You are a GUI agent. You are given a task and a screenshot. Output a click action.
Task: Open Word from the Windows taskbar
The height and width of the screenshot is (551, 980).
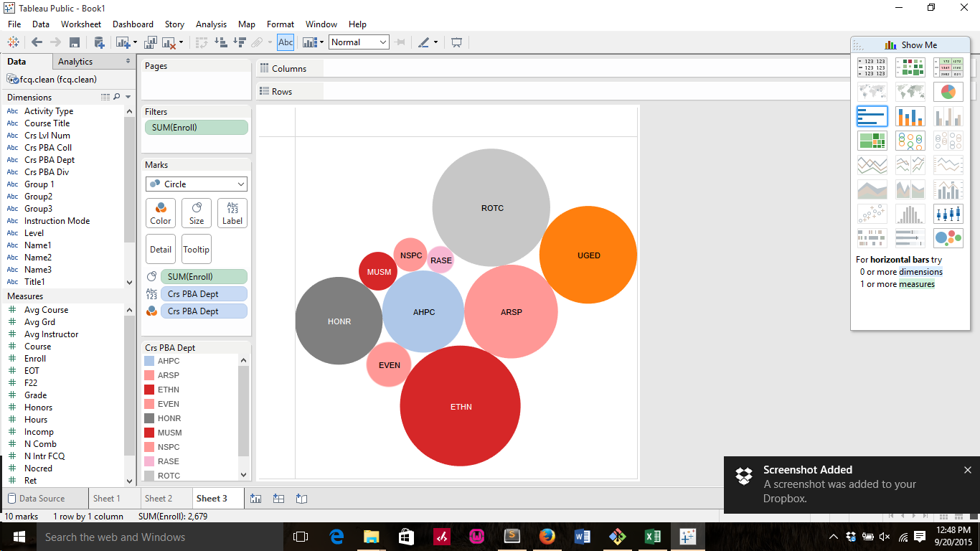click(583, 537)
